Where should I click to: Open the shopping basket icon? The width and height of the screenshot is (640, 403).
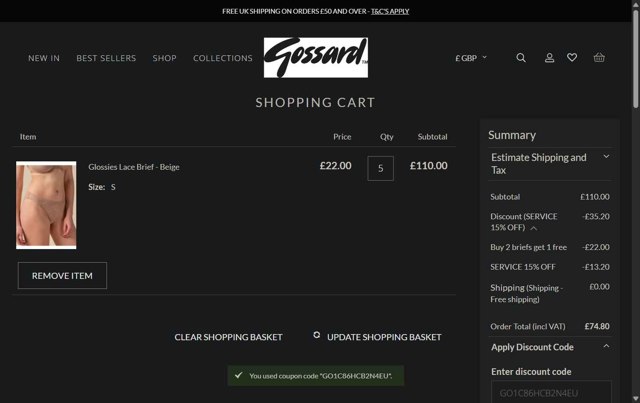(x=599, y=58)
